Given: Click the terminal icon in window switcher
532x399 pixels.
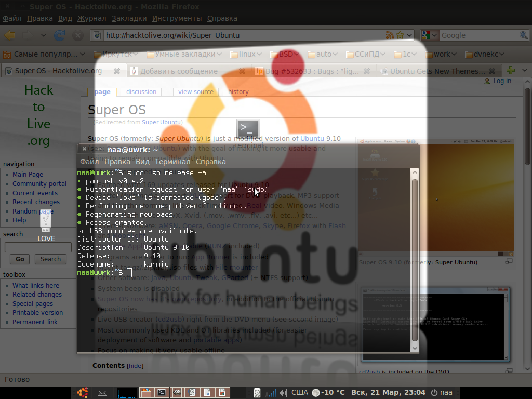Looking at the screenshot, I should pos(248,129).
